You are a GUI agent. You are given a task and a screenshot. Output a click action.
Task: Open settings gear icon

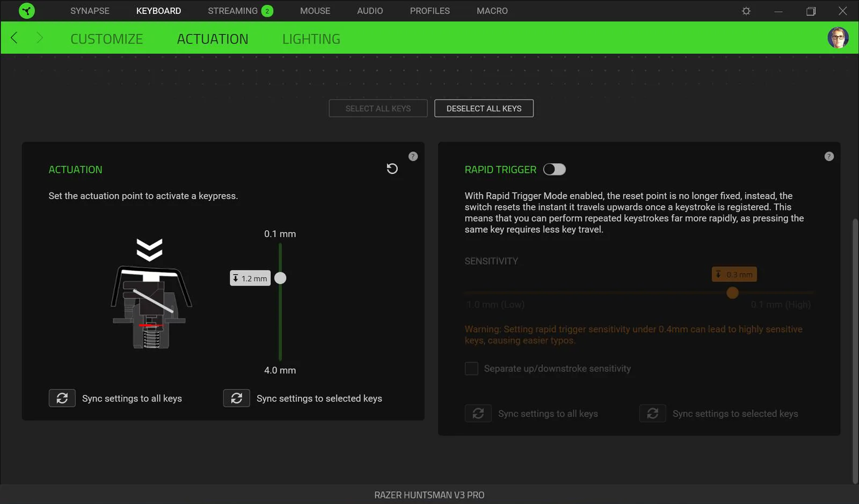click(x=746, y=11)
